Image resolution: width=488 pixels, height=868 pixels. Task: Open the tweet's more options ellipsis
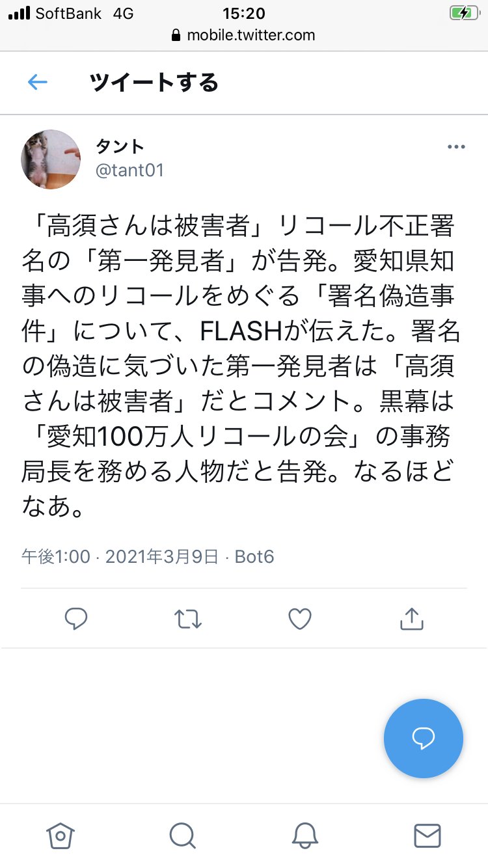(x=456, y=147)
